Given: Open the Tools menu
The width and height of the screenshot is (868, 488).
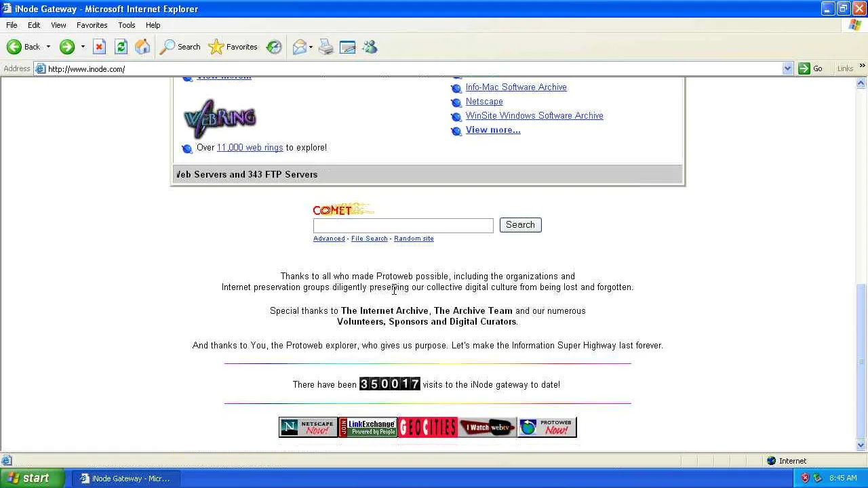Looking at the screenshot, I should click(127, 25).
